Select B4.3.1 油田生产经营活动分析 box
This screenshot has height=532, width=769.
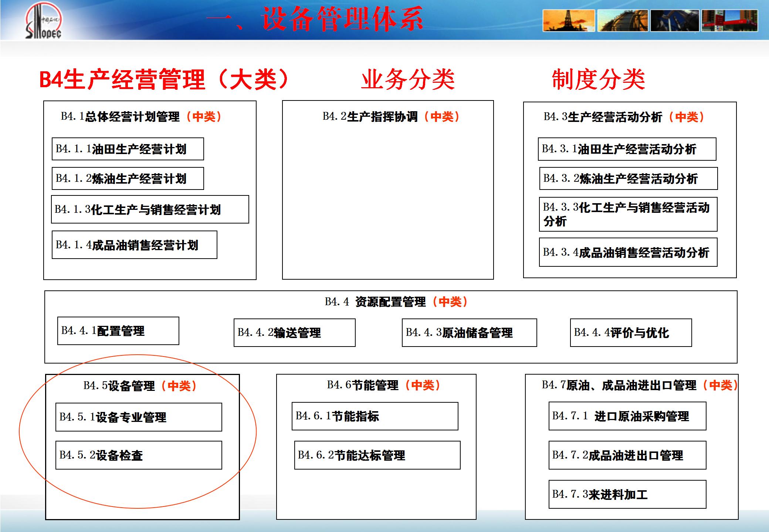click(627, 149)
